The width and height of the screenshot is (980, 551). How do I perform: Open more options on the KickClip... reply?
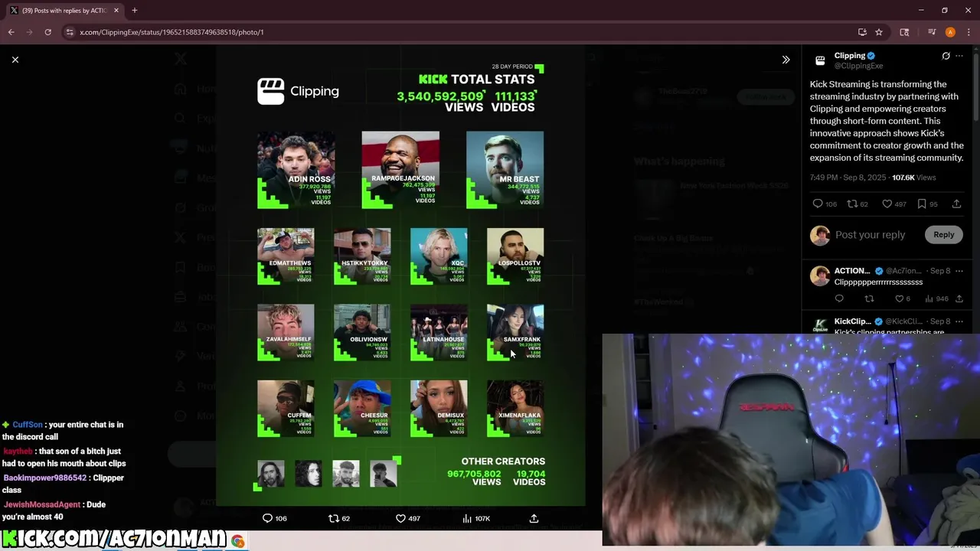click(x=959, y=321)
